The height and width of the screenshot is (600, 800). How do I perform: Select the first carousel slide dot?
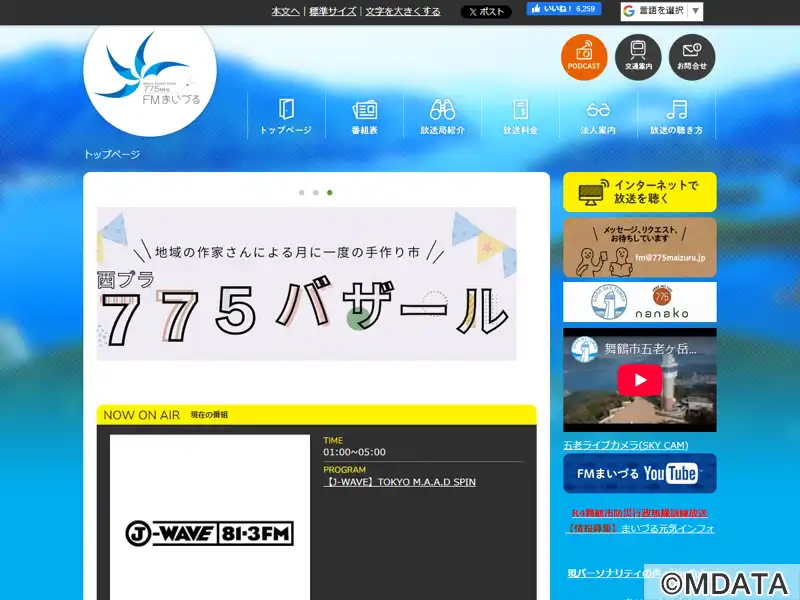[x=301, y=192]
